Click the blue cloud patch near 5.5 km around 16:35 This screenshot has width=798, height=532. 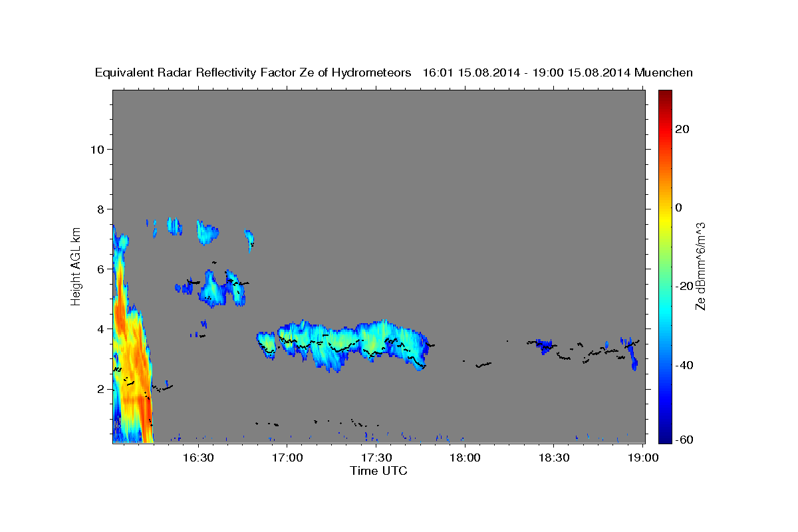(213, 289)
